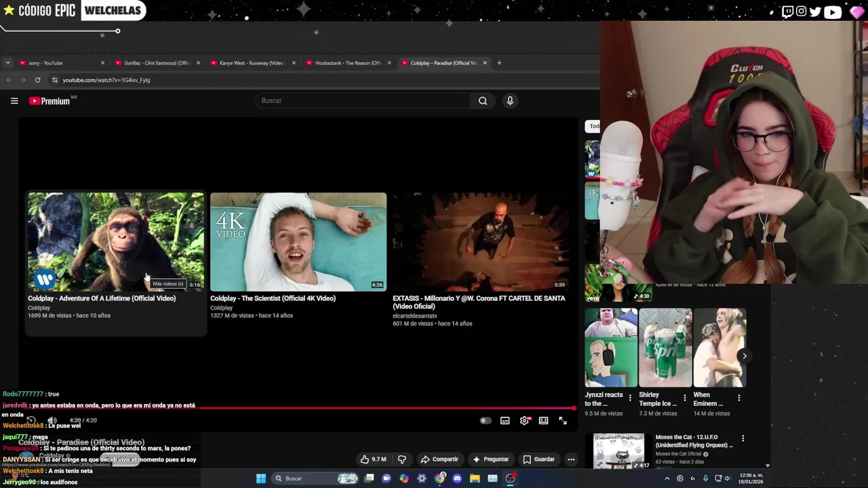The height and width of the screenshot is (488, 868).
Task: Click the system tray volume icon
Action: coord(727,479)
